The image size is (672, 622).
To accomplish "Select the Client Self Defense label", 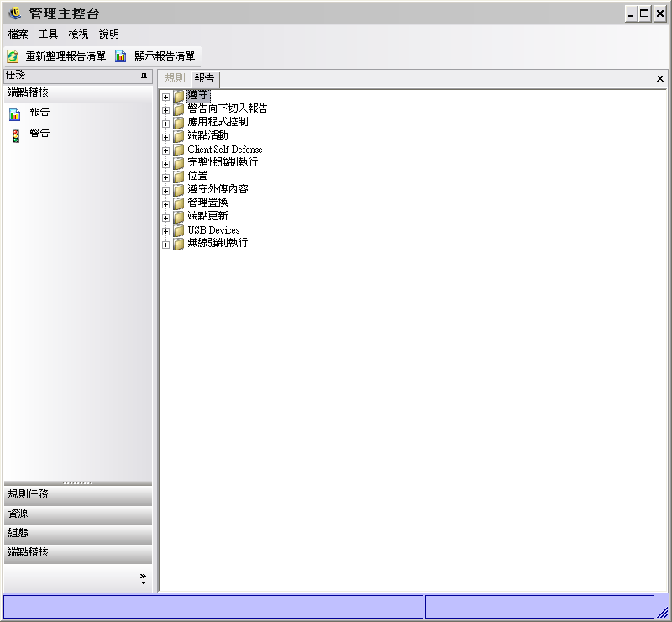I will click(x=225, y=150).
